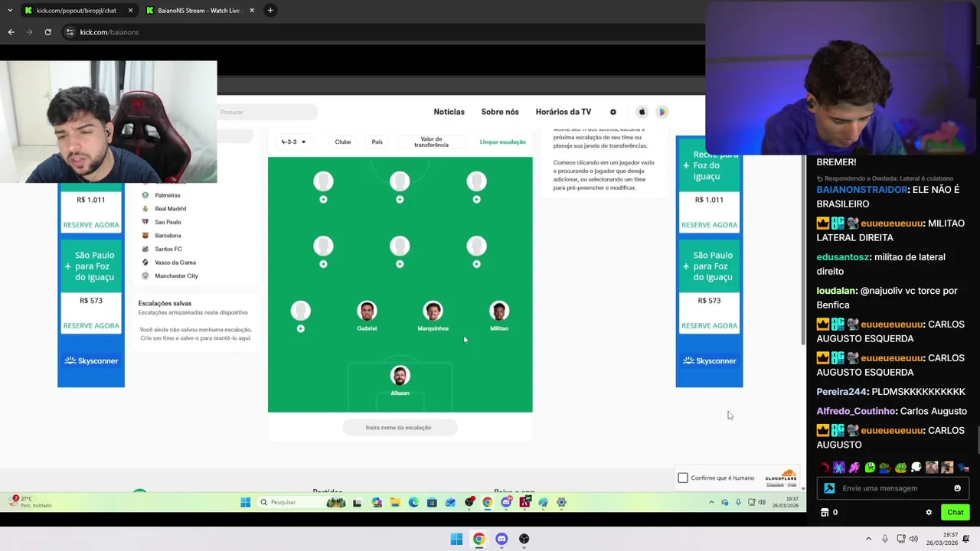Image resolution: width=980 pixels, height=551 pixels.
Task: Click Limpar escalação link
Action: point(502,142)
